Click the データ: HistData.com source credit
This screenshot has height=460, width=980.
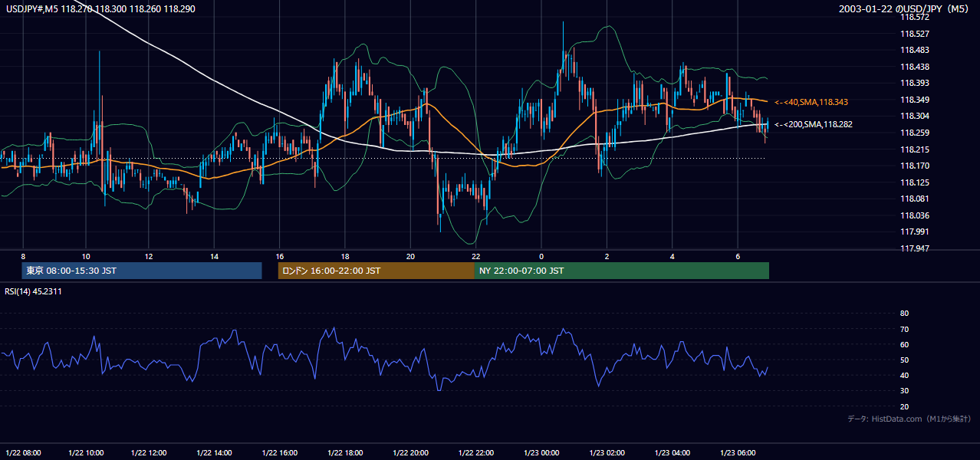(x=909, y=419)
